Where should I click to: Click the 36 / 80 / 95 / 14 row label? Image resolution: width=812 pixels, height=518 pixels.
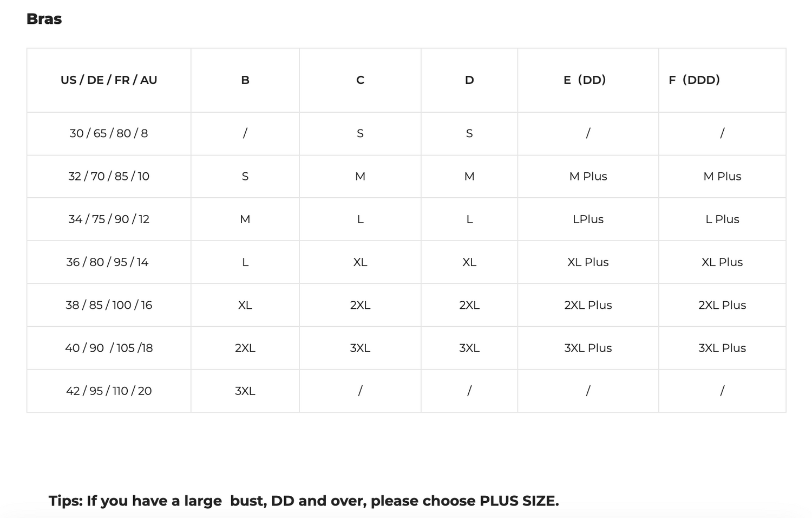pyautogui.click(x=107, y=262)
